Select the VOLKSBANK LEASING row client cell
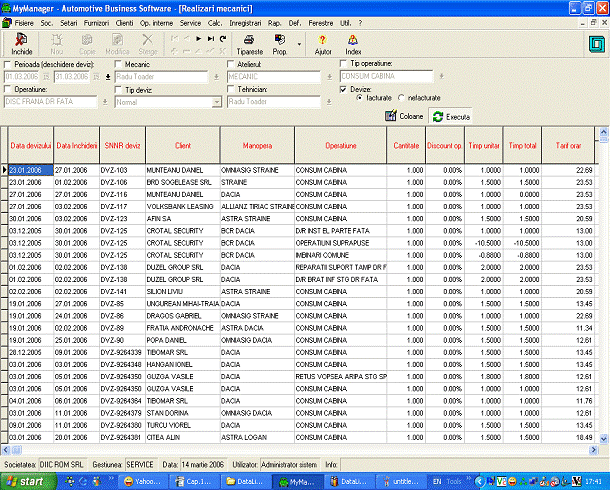 point(182,205)
